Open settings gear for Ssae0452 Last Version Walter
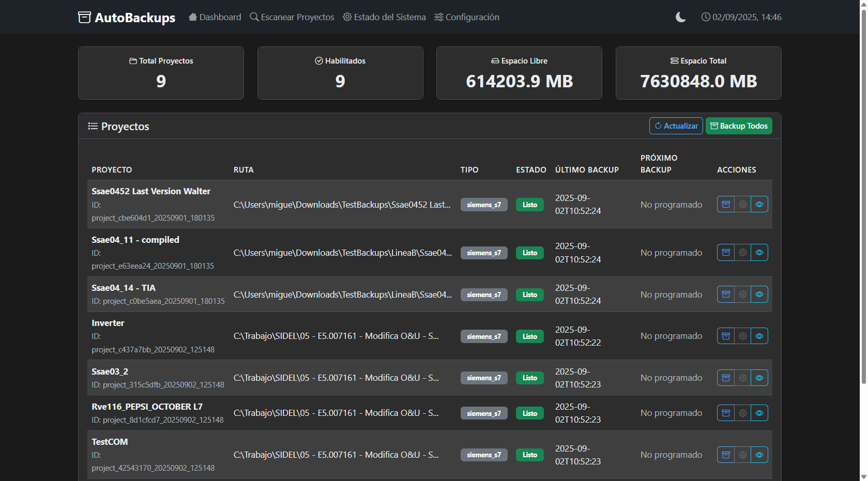 743,204
